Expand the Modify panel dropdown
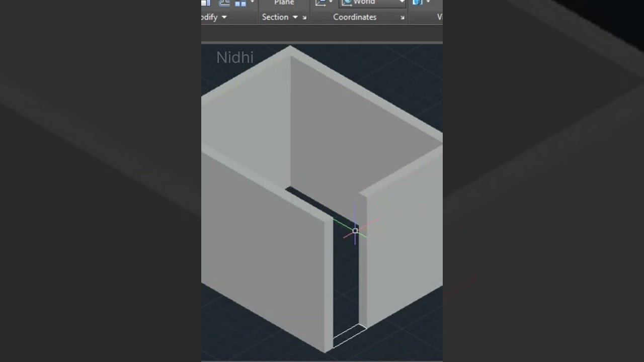 tap(224, 17)
